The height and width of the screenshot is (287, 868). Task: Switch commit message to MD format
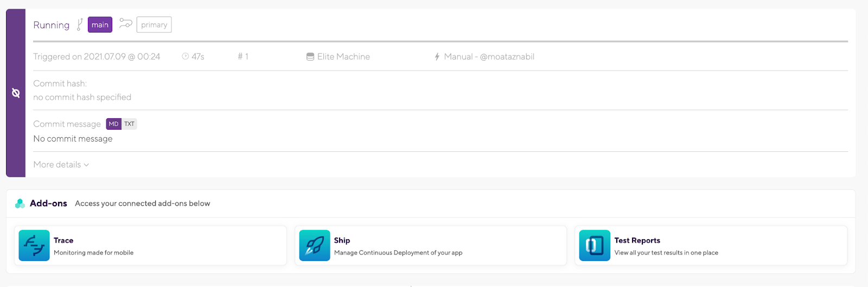[x=113, y=124]
